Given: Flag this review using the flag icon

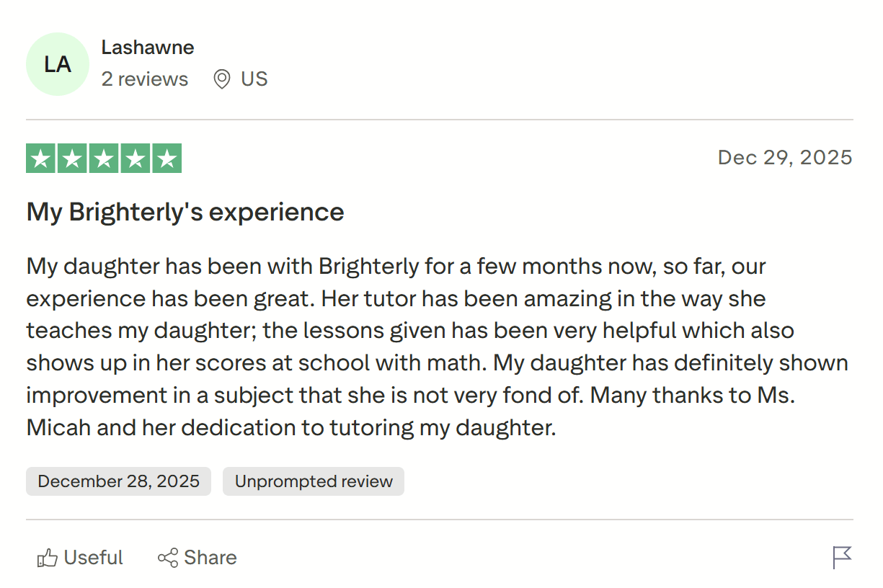Looking at the screenshot, I should [842, 557].
